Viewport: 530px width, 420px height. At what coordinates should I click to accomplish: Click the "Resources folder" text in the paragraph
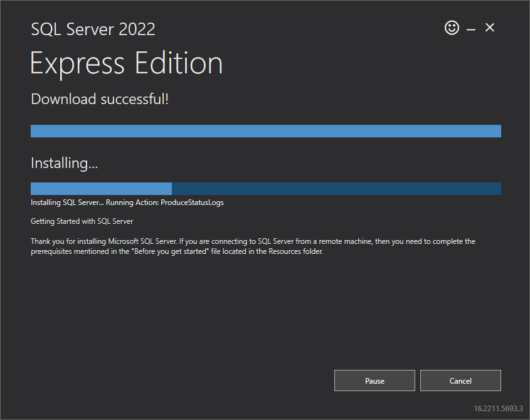point(295,251)
